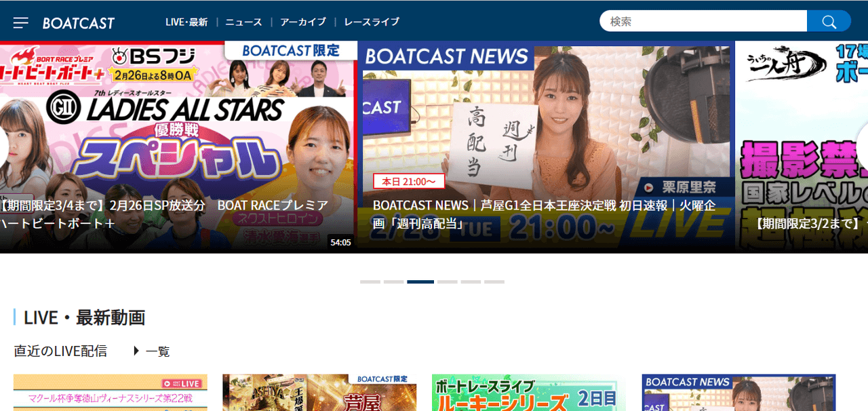The height and width of the screenshot is (411, 868).
Task: Jump to the first carousel indicator
Action: pos(370,281)
